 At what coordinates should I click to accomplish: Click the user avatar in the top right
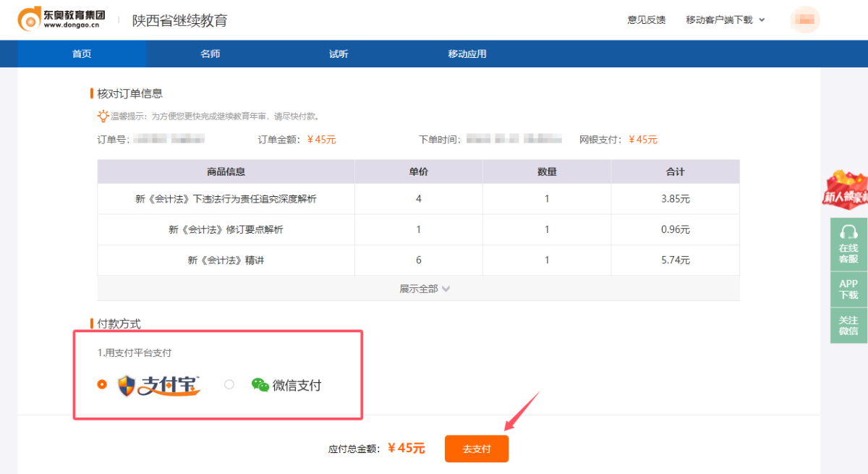pos(805,20)
